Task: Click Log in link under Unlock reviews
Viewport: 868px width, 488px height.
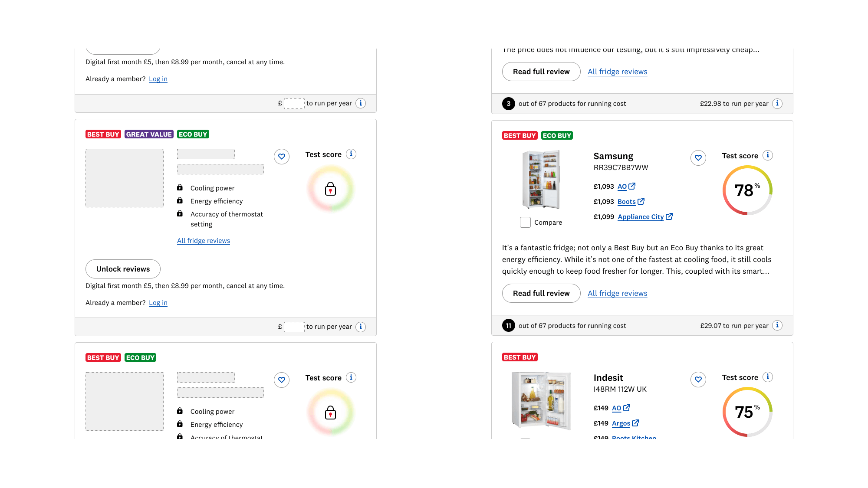Action: pos(158,303)
